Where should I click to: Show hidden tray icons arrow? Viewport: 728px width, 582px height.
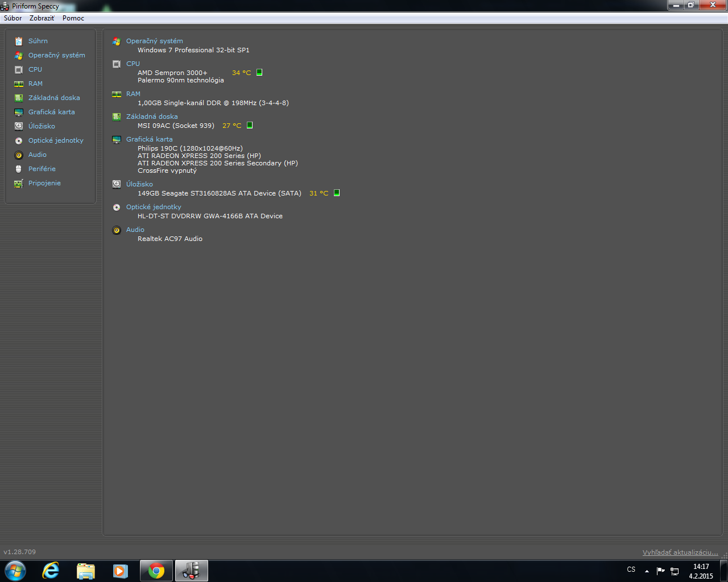pyautogui.click(x=647, y=571)
